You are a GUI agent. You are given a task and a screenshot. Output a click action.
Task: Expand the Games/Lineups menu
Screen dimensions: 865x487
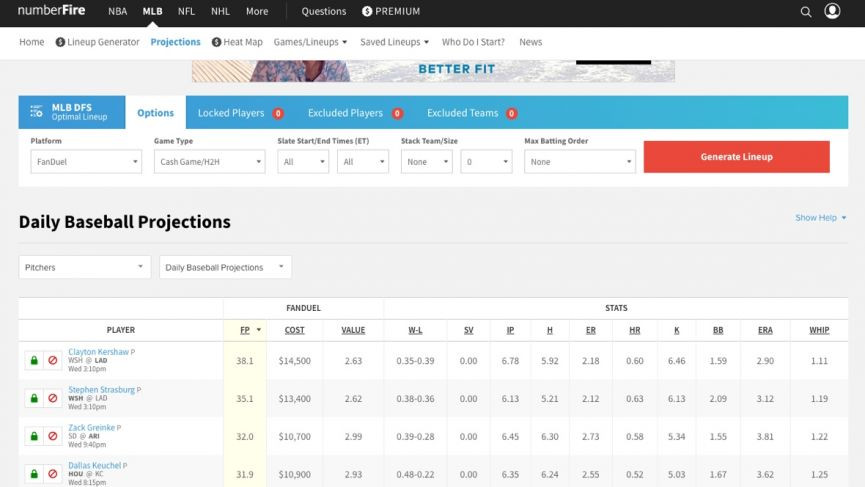[x=310, y=42]
